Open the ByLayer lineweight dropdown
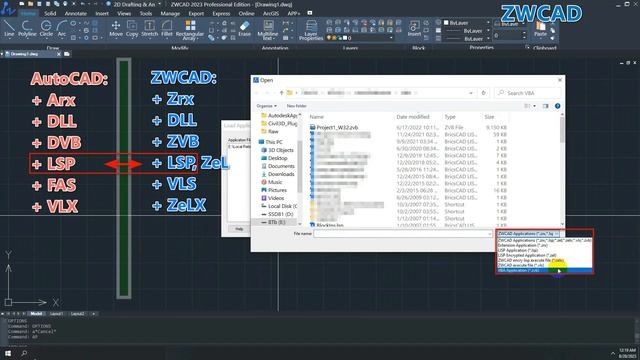 coord(467,39)
